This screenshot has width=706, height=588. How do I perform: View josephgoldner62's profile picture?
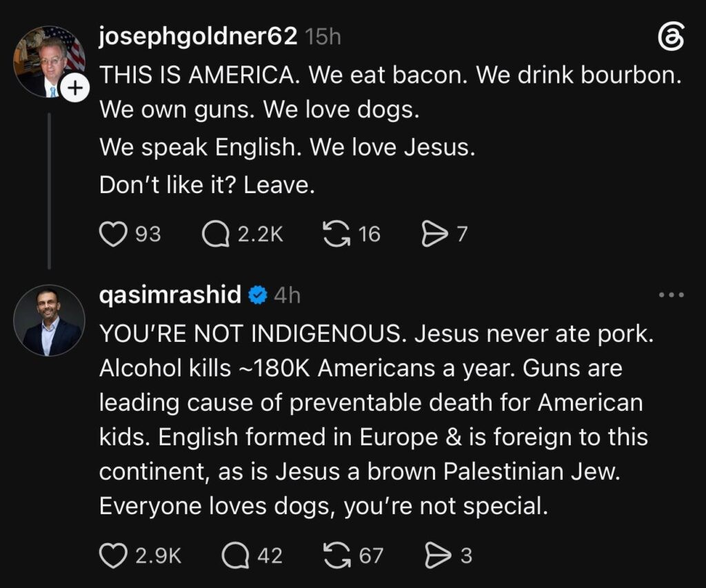(x=49, y=61)
